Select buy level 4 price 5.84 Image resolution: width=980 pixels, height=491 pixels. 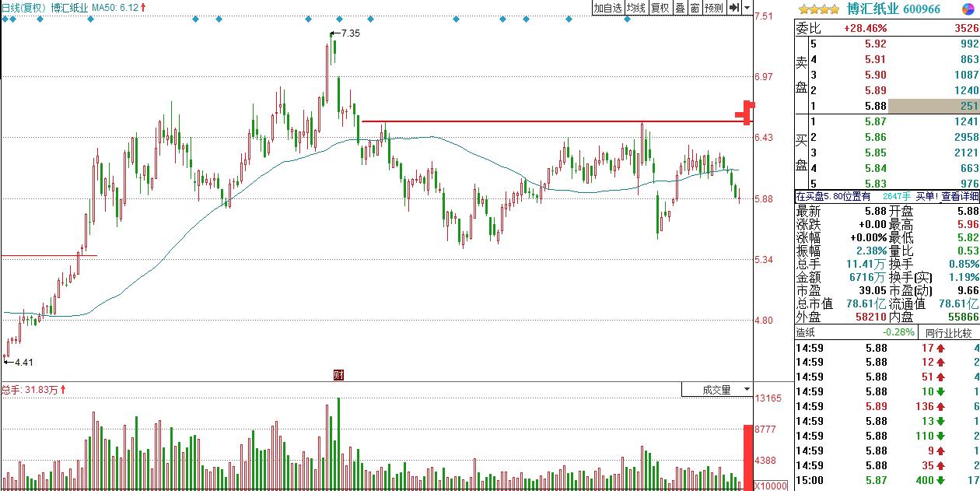click(x=876, y=168)
